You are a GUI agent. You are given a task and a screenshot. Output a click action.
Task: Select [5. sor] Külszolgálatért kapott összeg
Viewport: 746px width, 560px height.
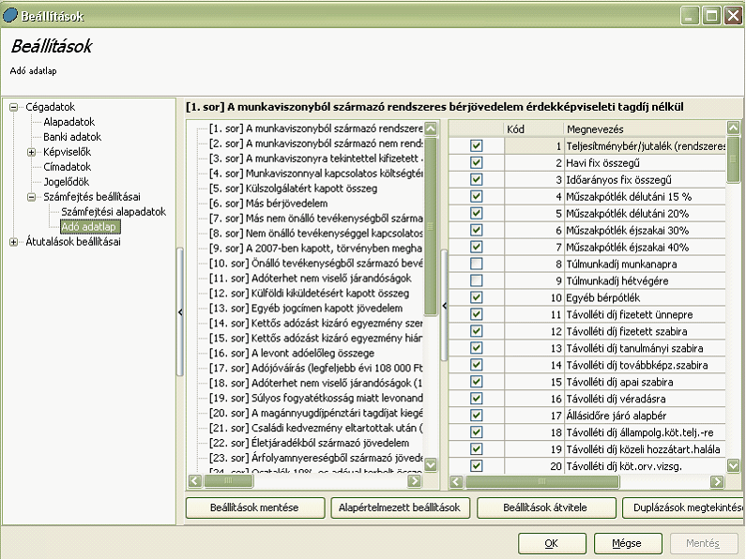[293, 189]
